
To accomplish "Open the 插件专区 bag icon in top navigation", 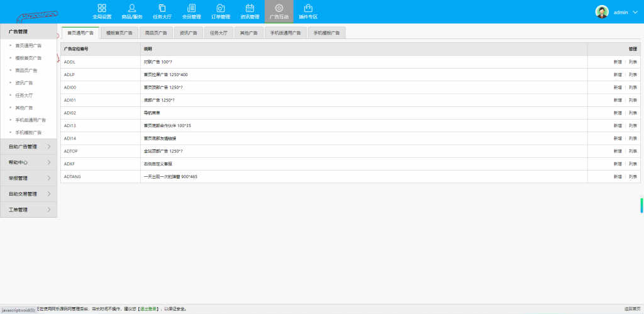I will [308, 8].
